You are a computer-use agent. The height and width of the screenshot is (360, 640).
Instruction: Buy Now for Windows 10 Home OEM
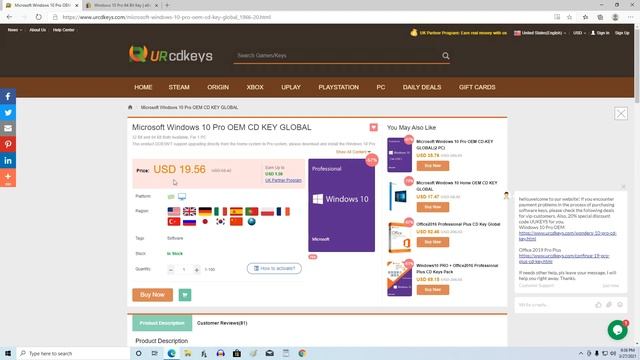433,207
